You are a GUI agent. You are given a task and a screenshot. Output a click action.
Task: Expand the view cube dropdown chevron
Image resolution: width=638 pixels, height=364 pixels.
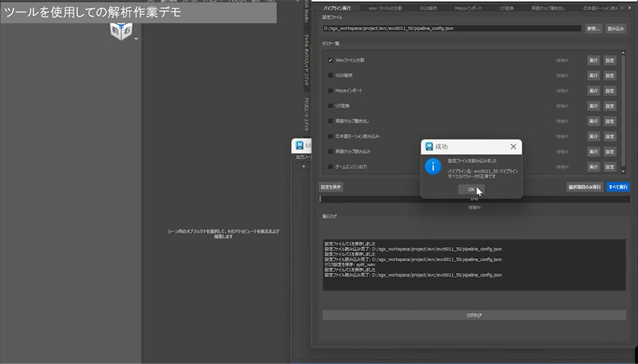coord(136,39)
